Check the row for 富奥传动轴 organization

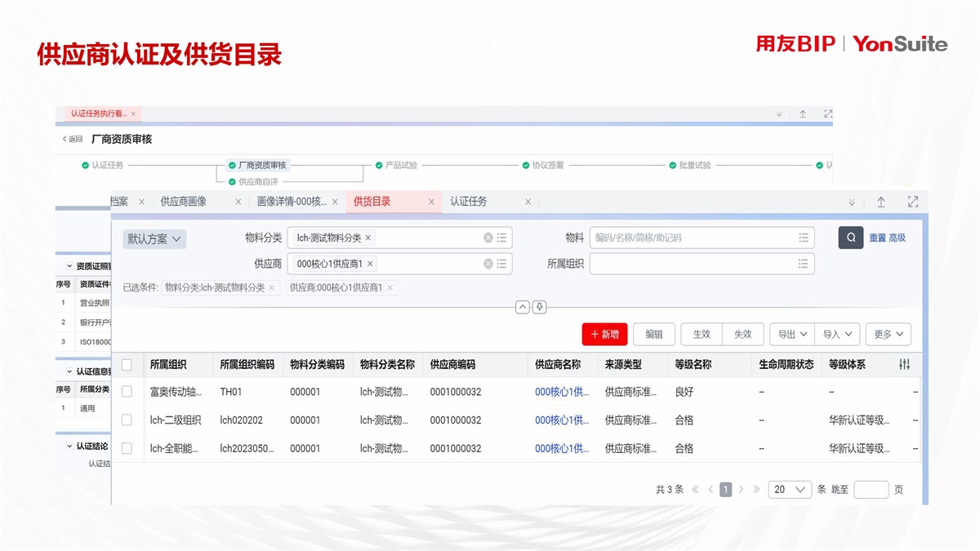pos(127,392)
